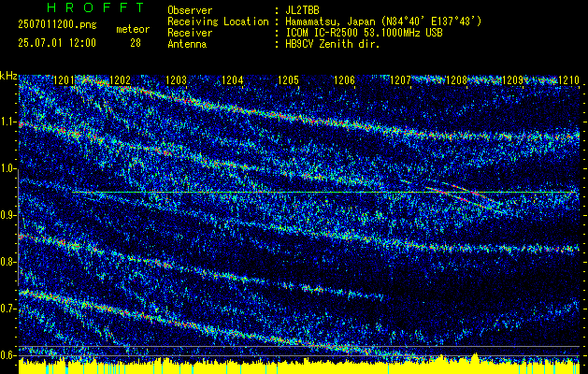The height and width of the screenshot is (374, 588).
Task: Click the 0.6 frequency axis label
Action: 8,355
